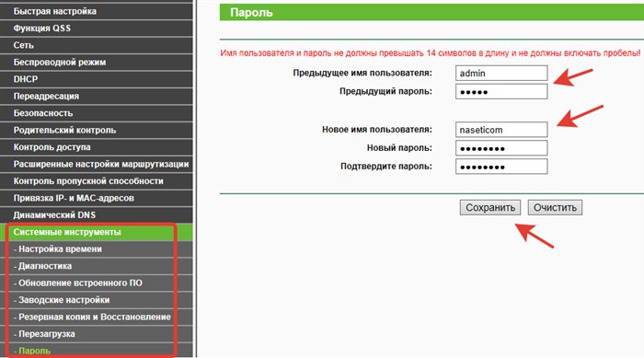The width and height of the screenshot is (644, 358).
Task: Open Безопасность section
Action: point(96,113)
